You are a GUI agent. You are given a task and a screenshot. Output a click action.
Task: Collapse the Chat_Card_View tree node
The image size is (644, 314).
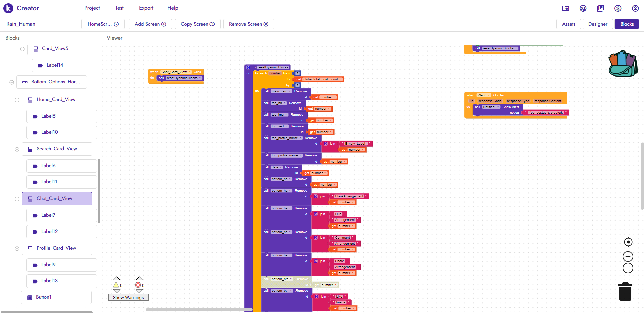click(17, 199)
